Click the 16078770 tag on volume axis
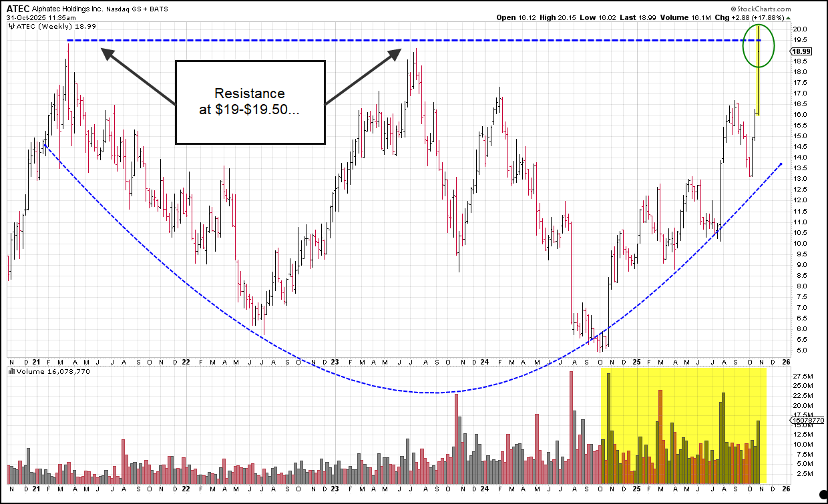The image size is (828, 504). tap(806, 421)
